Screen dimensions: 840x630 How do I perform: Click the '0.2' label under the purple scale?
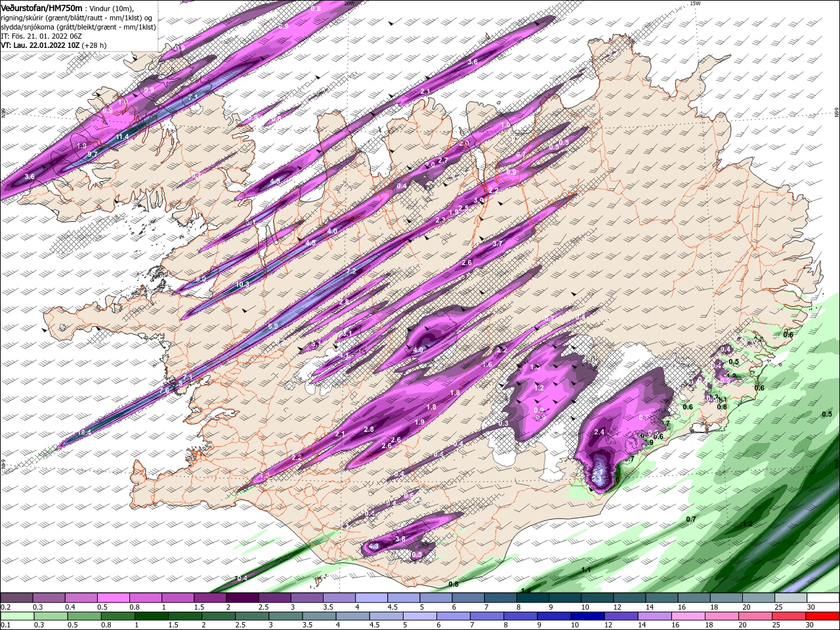click(x=5, y=607)
